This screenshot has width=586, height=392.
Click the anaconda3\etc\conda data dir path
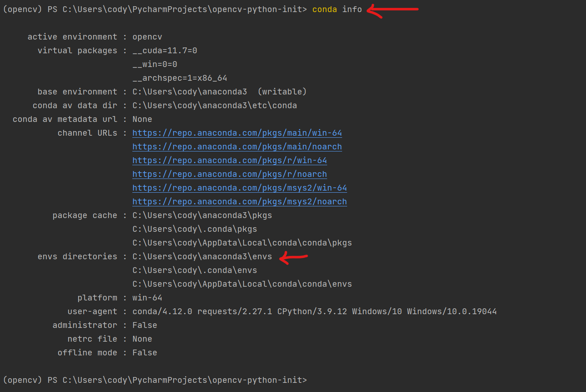pyautogui.click(x=214, y=106)
